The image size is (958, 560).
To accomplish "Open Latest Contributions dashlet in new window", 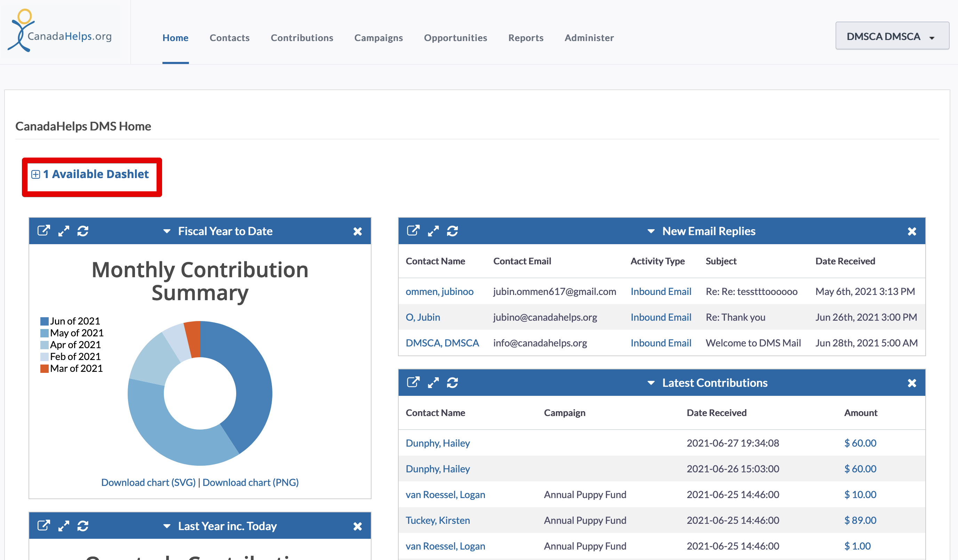I will coord(413,383).
